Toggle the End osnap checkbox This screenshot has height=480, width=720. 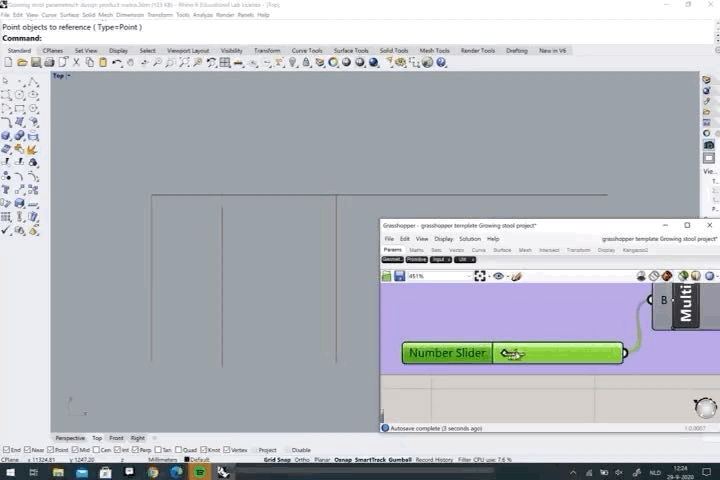point(6,450)
